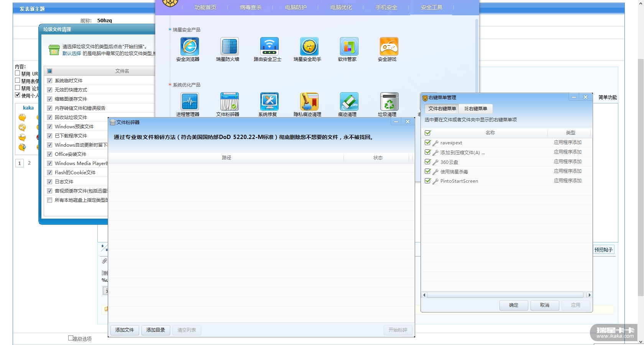Select the 电脑优化 tab
The image size is (644, 345).
(341, 7)
